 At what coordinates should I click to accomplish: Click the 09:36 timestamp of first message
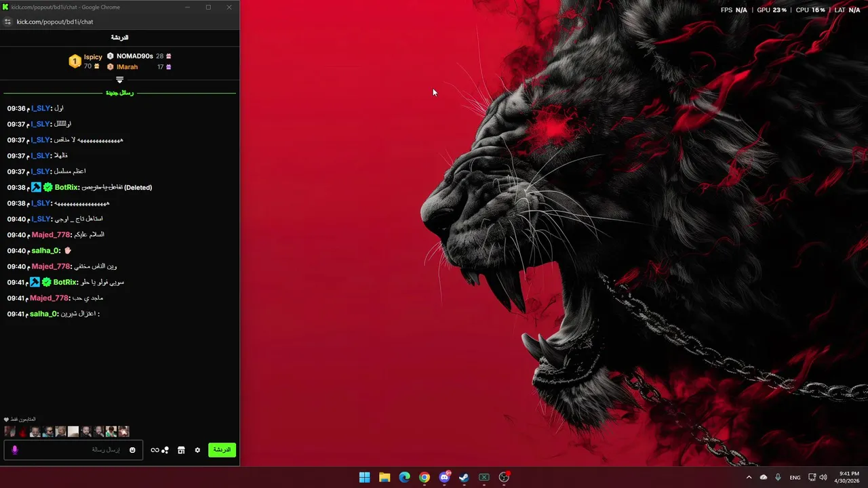(16, 108)
